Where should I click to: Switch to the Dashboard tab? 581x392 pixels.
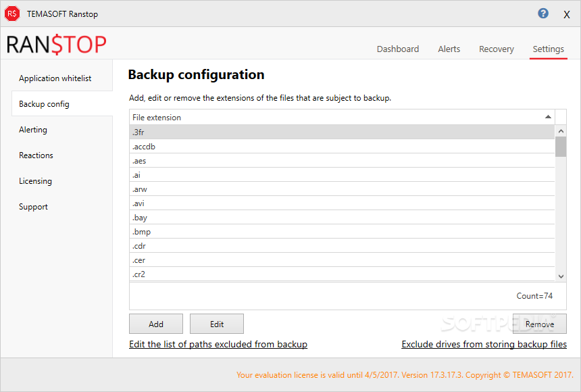398,49
